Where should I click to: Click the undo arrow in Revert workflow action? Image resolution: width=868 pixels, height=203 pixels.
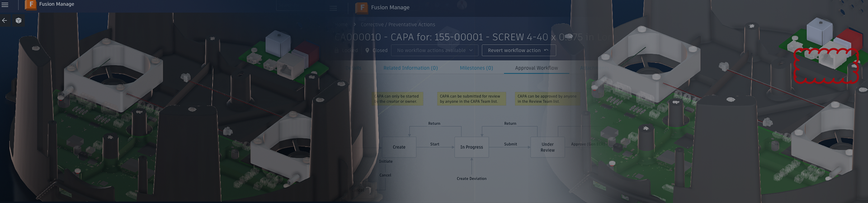546,51
